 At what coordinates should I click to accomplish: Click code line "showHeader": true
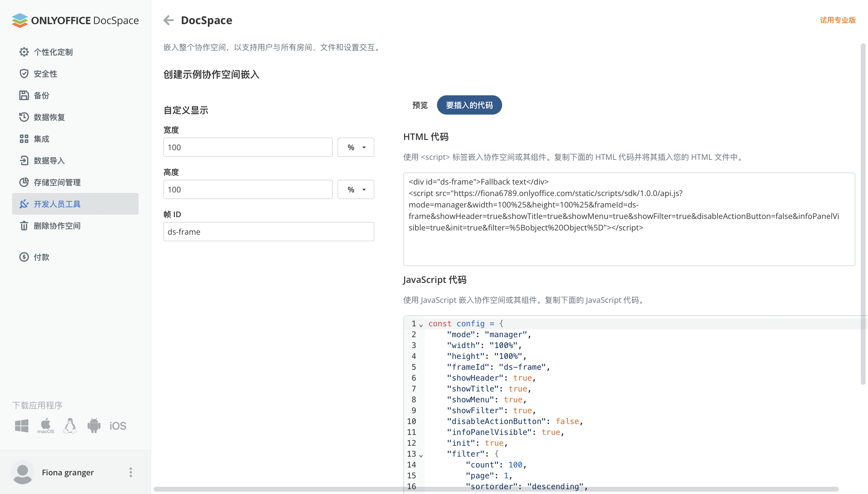coord(491,378)
